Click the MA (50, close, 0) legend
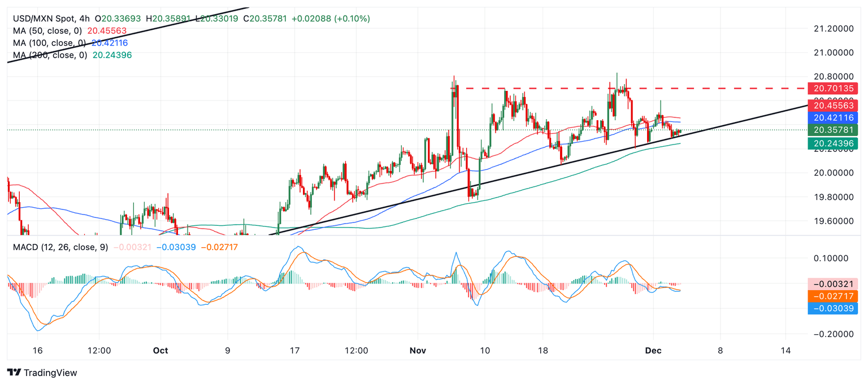This screenshot has height=385, width=868. click(46, 31)
